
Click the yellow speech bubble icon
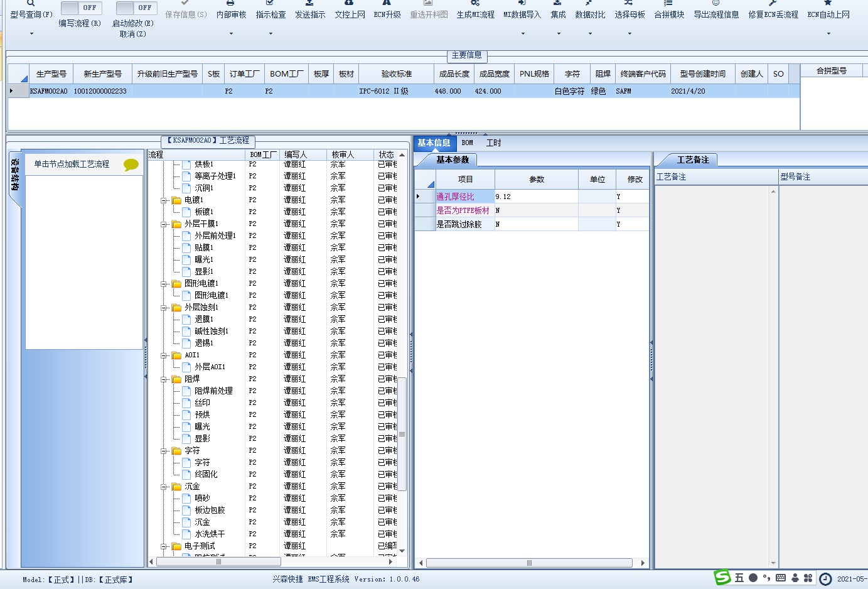(x=131, y=165)
